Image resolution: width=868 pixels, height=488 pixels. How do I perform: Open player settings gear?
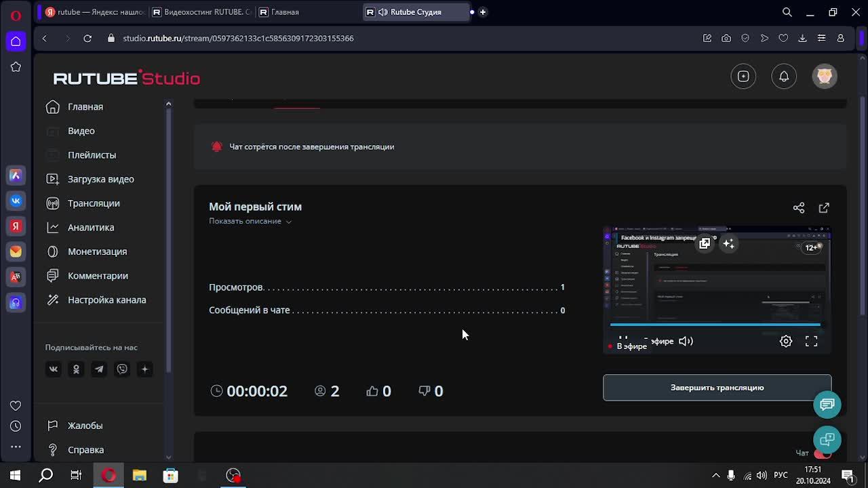point(786,342)
